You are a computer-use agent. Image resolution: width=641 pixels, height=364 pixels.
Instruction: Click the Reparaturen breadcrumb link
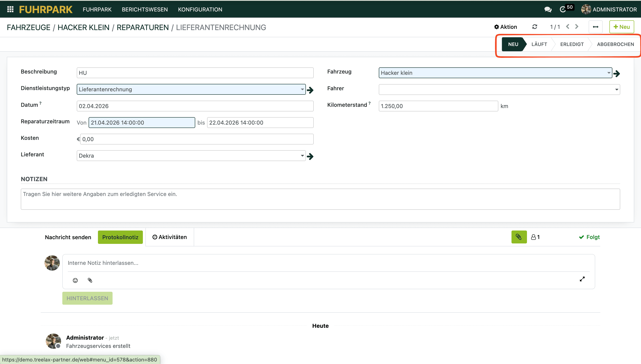[x=143, y=27]
